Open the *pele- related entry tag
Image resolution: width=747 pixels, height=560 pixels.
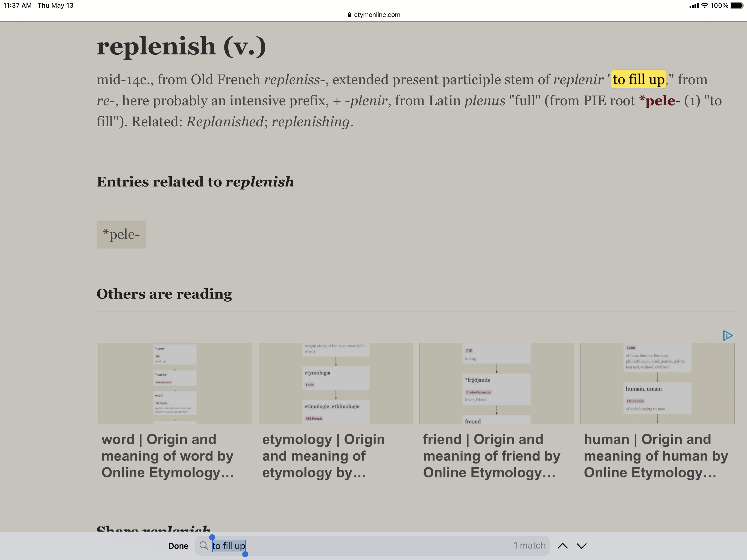point(121,234)
